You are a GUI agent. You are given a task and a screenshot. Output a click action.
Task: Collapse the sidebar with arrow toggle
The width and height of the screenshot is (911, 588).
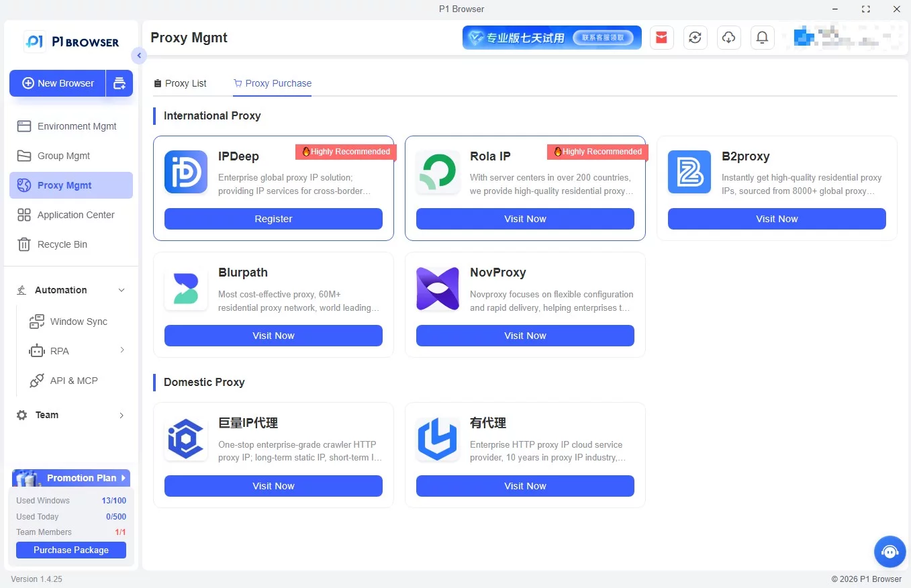(x=139, y=56)
